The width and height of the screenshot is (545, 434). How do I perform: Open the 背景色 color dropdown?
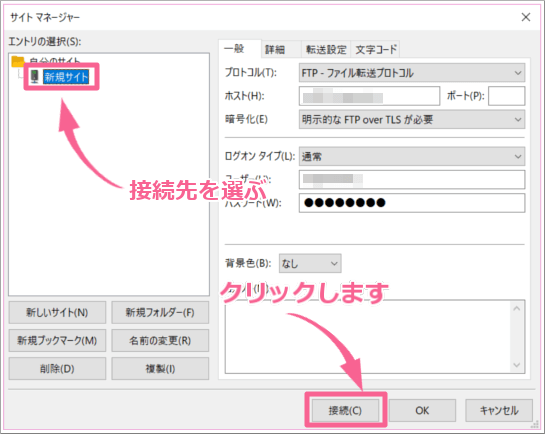pos(310,263)
